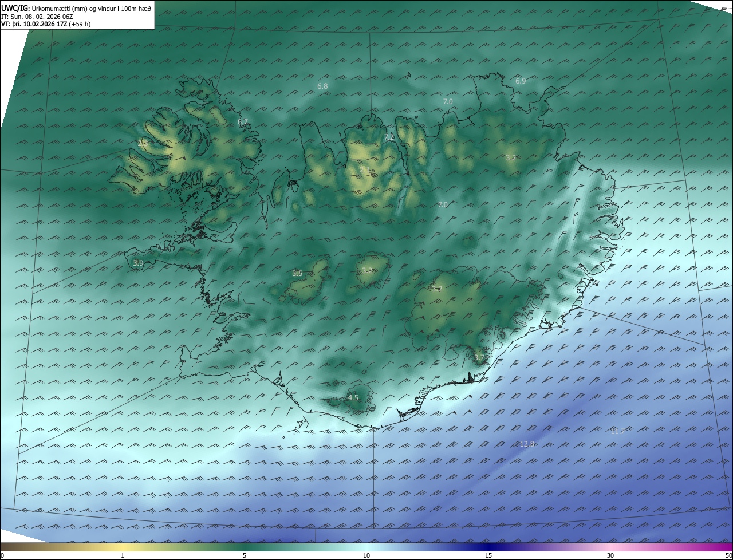733x560 pixels.
Task: Click the 3.2 value on Vatnajökull glacier
Action: [x=437, y=289]
